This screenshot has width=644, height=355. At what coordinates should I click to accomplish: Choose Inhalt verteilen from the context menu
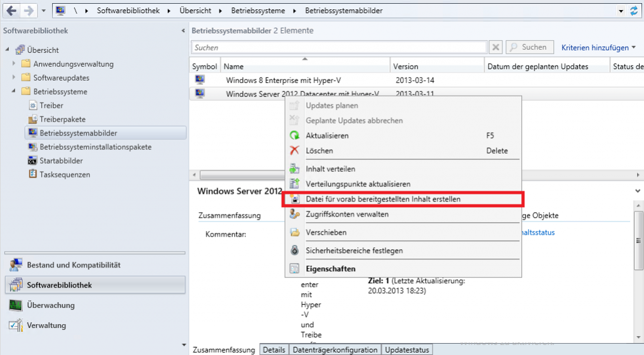330,169
